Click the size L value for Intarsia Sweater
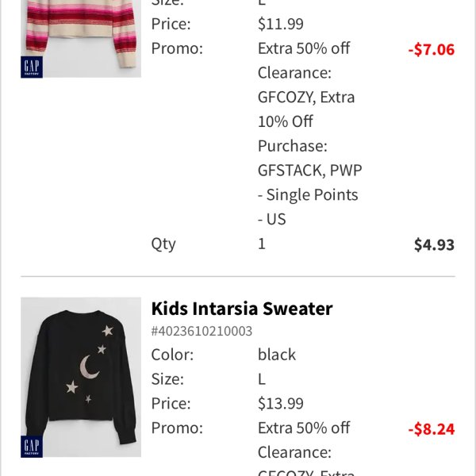Image resolution: width=476 pixels, height=476 pixels. click(262, 379)
